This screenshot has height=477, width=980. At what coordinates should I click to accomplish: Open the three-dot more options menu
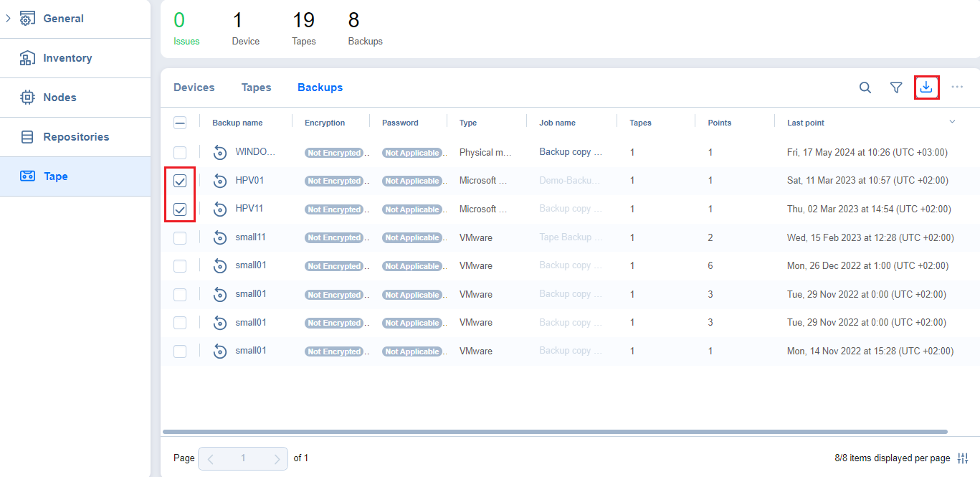point(957,88)
